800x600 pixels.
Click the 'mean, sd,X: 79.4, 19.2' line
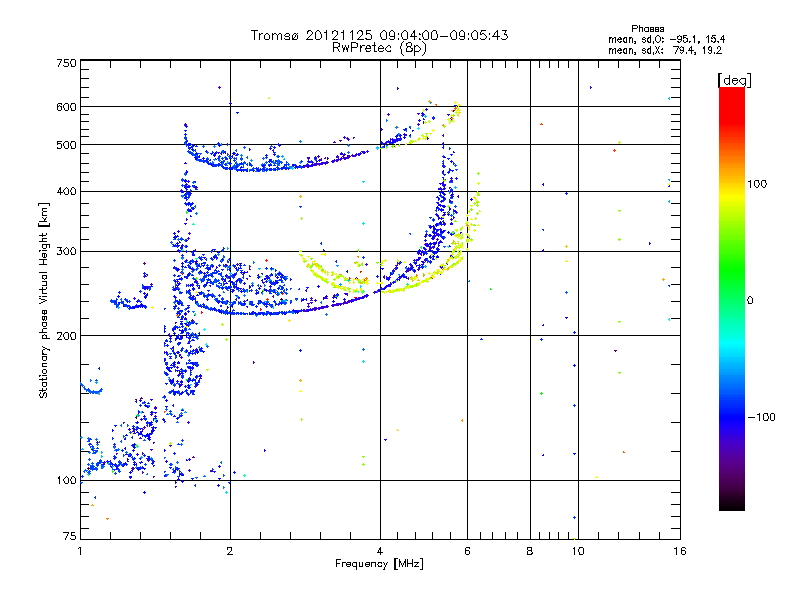(665, 50)
